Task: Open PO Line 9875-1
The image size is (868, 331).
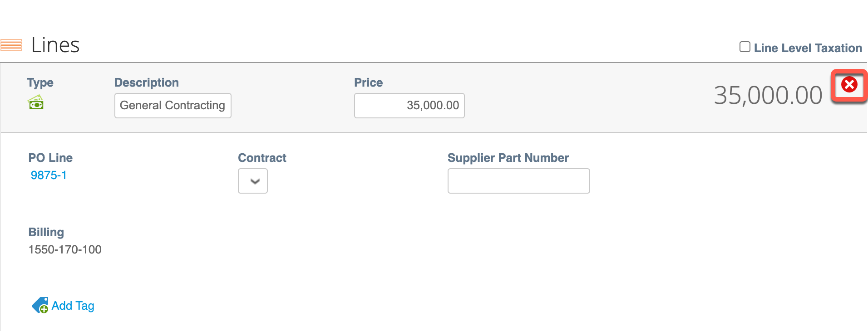Action: [48, 175]
